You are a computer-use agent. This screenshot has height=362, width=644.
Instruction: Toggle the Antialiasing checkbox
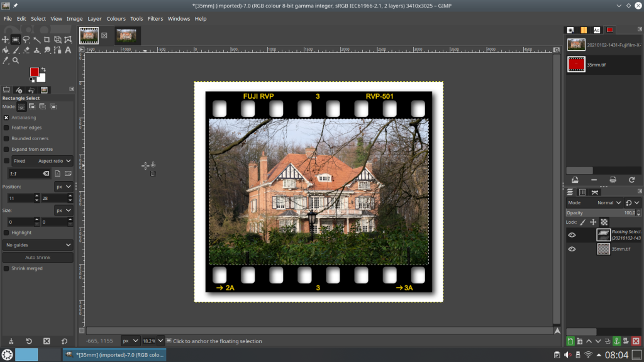point(6,118)
